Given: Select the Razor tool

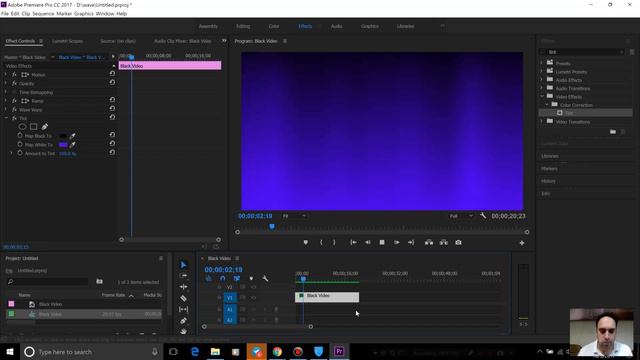Looking at the screenshot, I should pyautogui.click(x=184, y=298).
